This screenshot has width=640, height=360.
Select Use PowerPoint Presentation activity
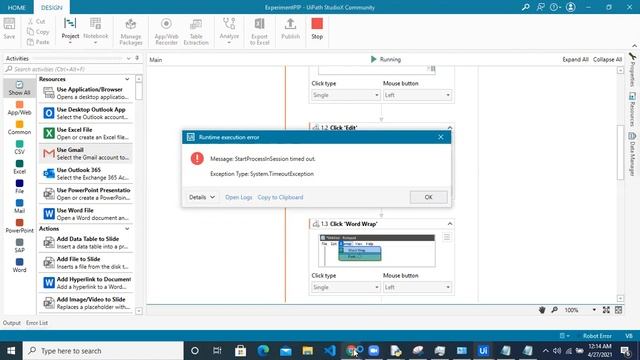[86, 193]
